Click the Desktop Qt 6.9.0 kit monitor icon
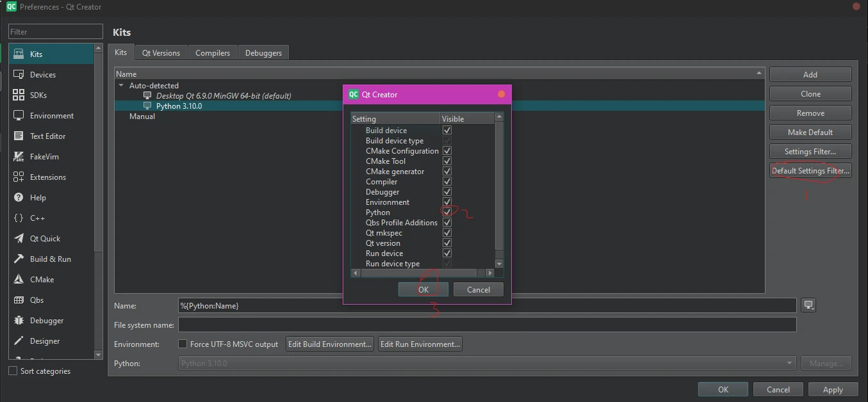868x402 pixels. pos(148,95)
